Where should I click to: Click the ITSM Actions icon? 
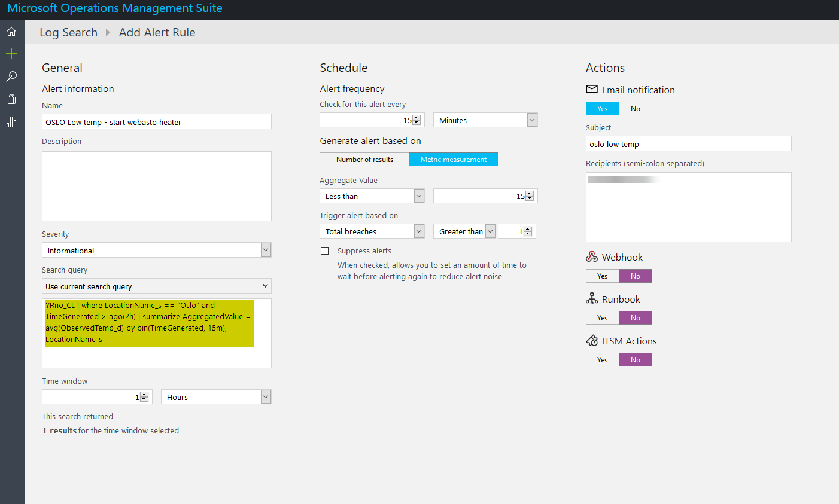pos(592,340)
